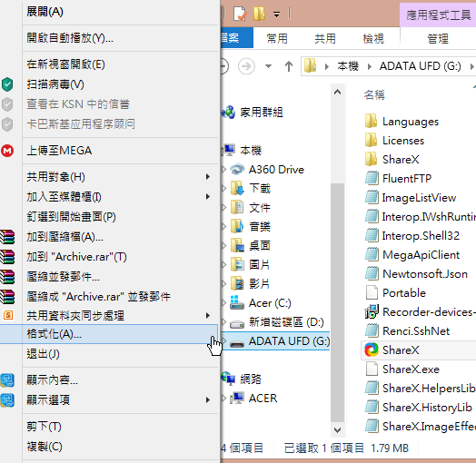Click the Portable file icon
476x463 pixels.
(x=372, y=293)
